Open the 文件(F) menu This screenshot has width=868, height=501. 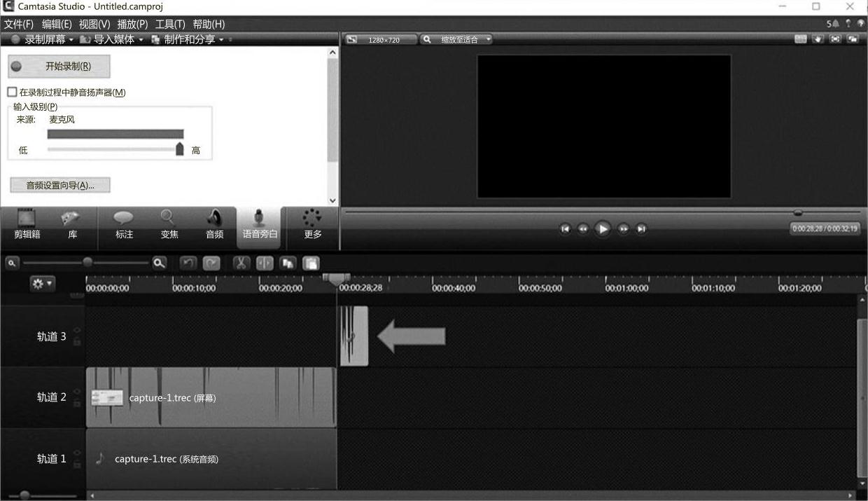[x=19, y=24]
